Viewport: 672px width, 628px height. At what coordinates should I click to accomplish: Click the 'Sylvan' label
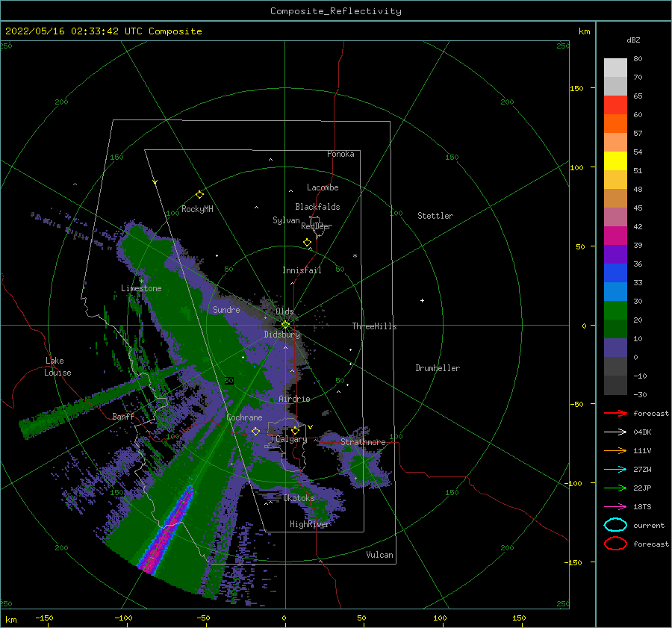tap(286, 220)
